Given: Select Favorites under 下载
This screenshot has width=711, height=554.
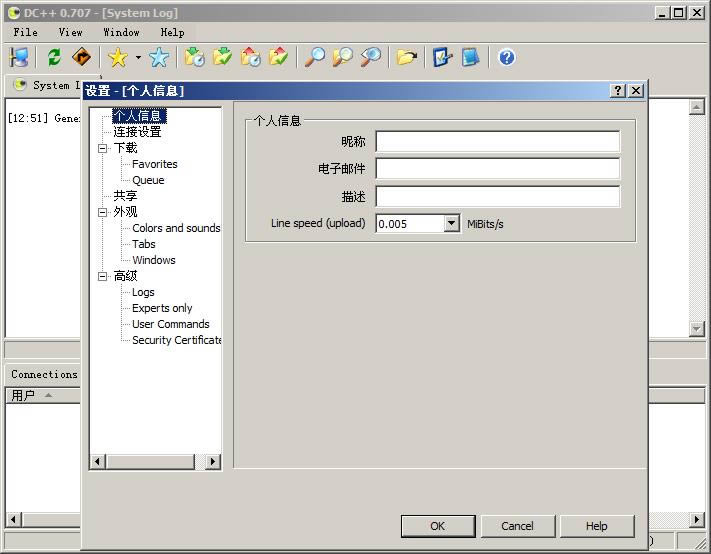Looking at the screenshot, I should coord(155,164).
